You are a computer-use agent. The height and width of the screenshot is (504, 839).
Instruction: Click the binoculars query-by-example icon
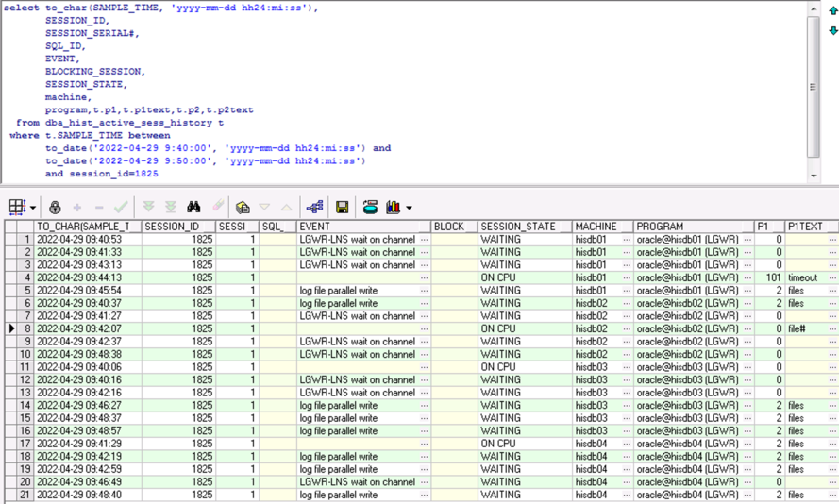click(193, 207)
